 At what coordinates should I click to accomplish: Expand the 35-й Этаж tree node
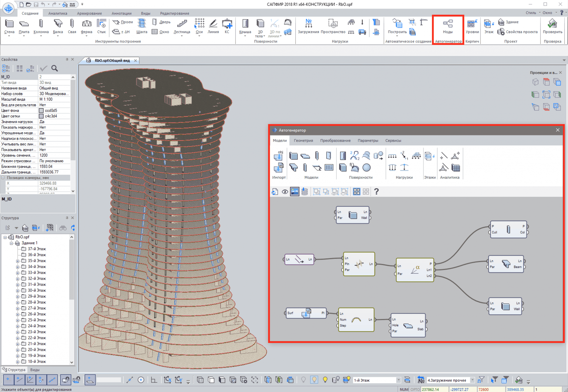18,261
